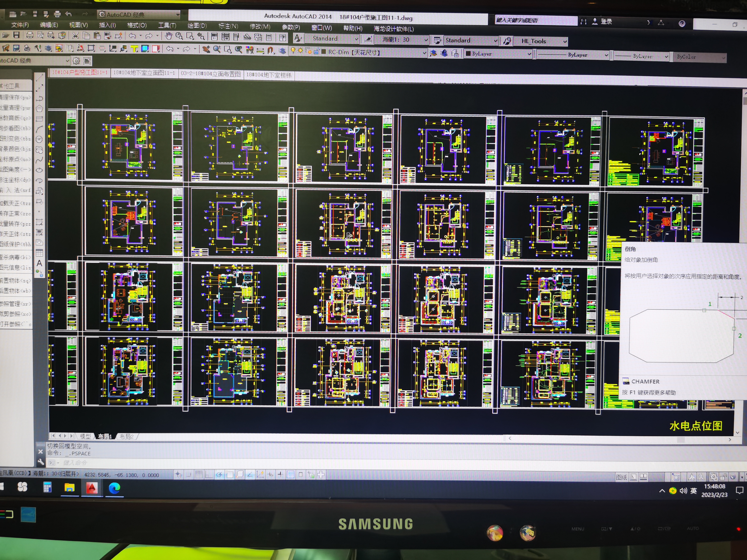Click the Help question mark toolbar icon
The width and height of the screenshot is (747, 560).
click(283, 37)
